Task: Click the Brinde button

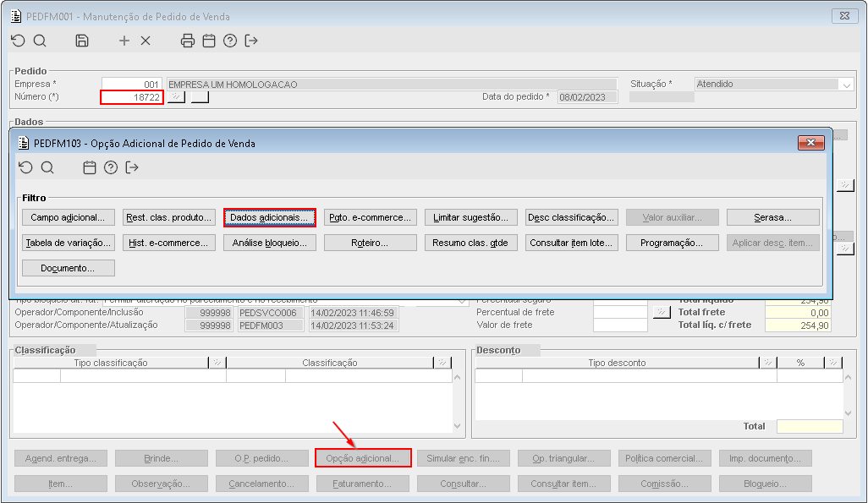Action: pos(162,458)
